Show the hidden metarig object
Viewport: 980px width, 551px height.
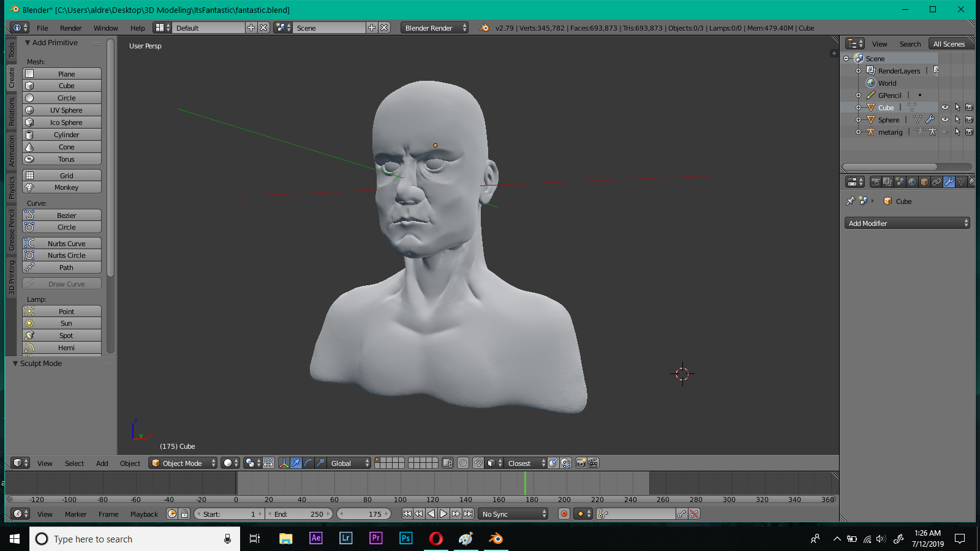point(944,132)
